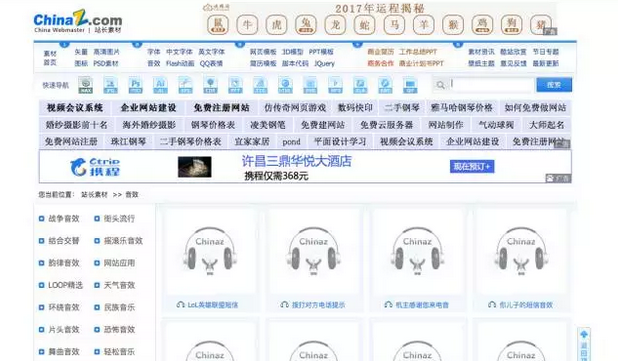Image resolution: width=618 pixels, height=361 pixels.
Task: Open the 摇滚乐音效 category
Action: [x=123, y=240]
